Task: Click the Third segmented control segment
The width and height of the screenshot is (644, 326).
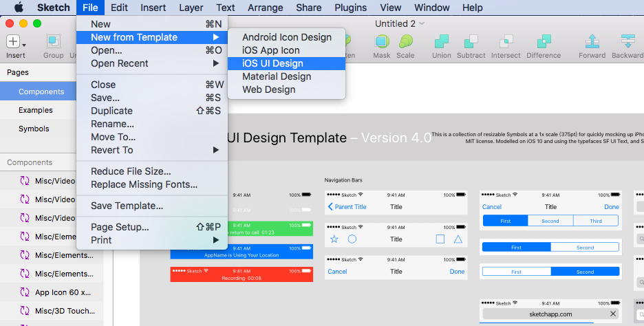Action: tap(596, 221)
